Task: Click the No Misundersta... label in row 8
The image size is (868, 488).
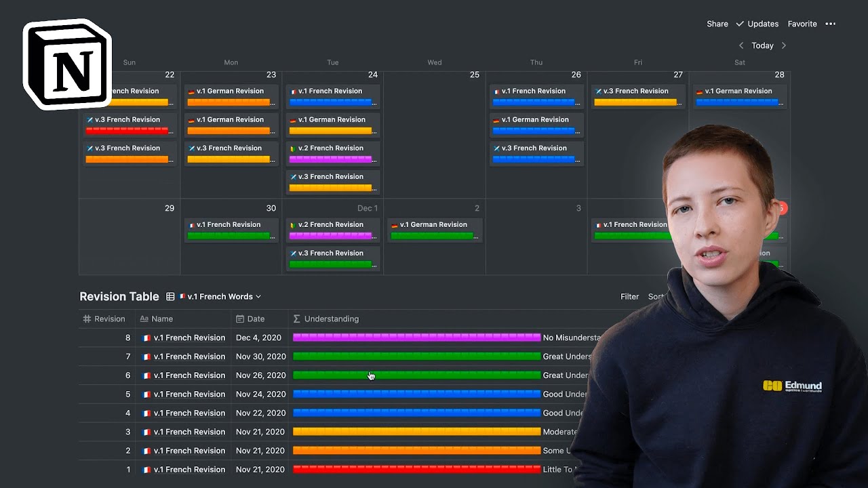Action: click(572, 338)
